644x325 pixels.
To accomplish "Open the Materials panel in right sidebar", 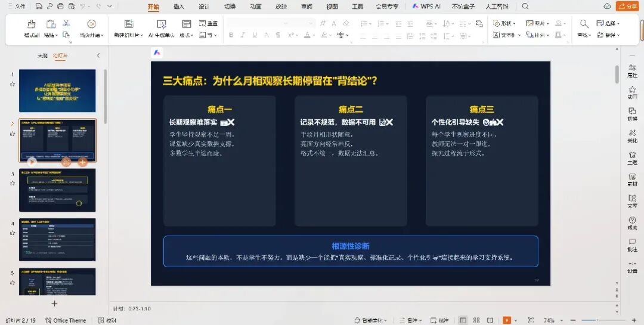I will [632, 179].
